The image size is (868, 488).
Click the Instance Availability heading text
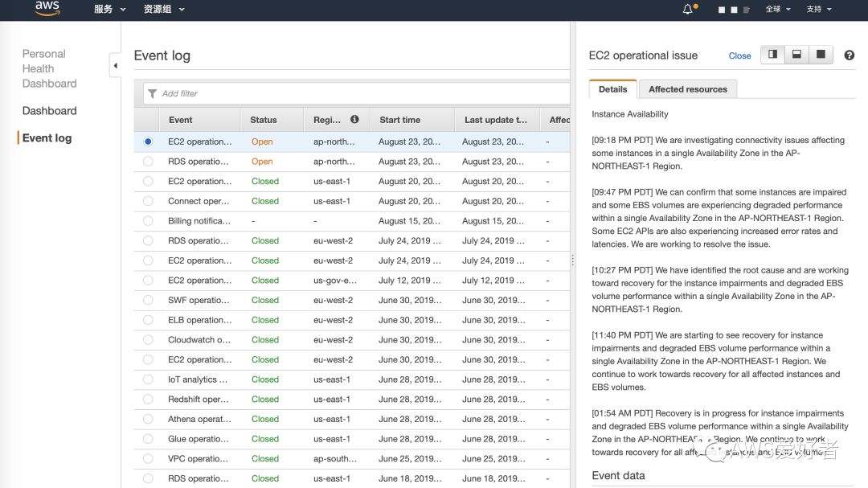pyautogui.click(x=630, y=114)
